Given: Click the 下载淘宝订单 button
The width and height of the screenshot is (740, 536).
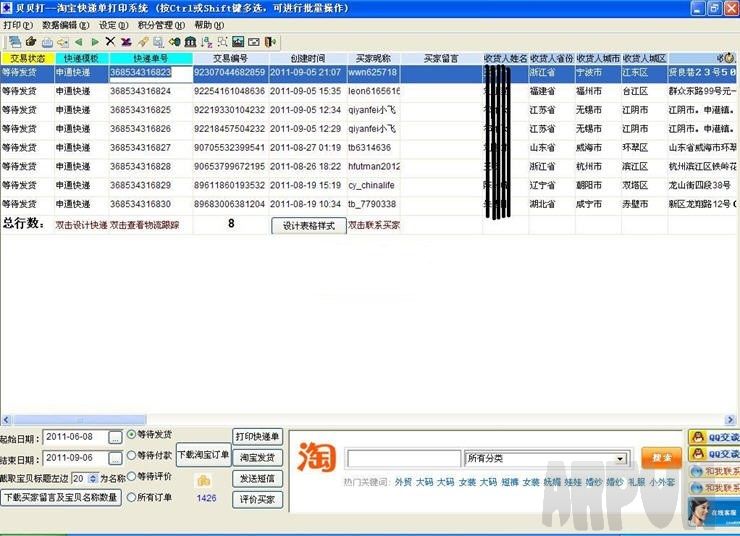Looking at the screenshot, I should coord(203,455).
